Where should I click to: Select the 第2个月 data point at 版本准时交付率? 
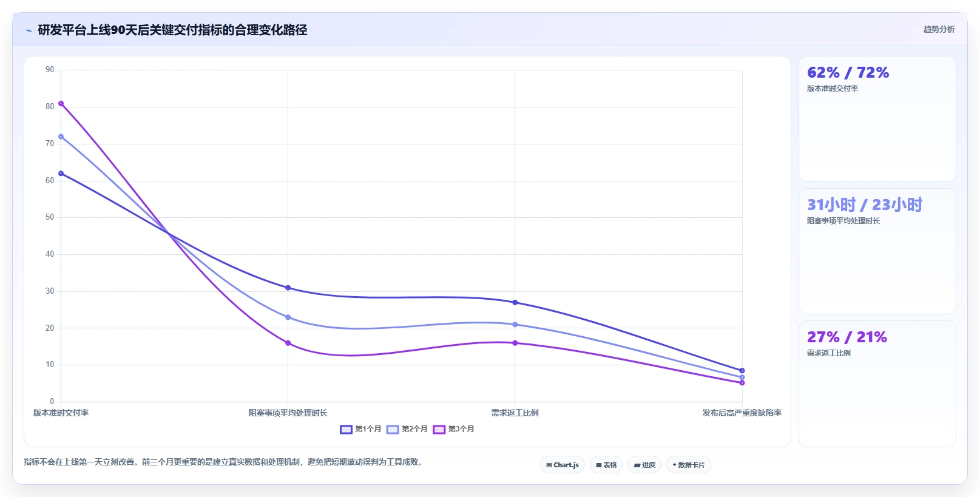(61, 137)
